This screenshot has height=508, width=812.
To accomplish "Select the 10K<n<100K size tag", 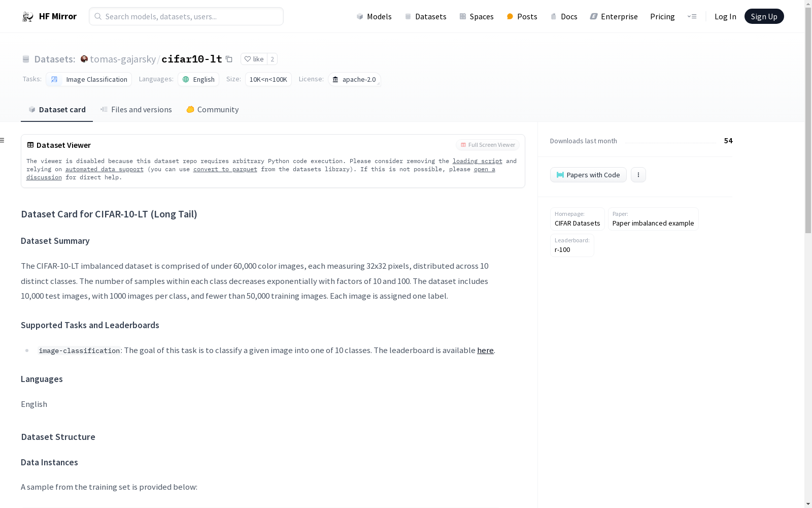I will click(x=268, y=79).
